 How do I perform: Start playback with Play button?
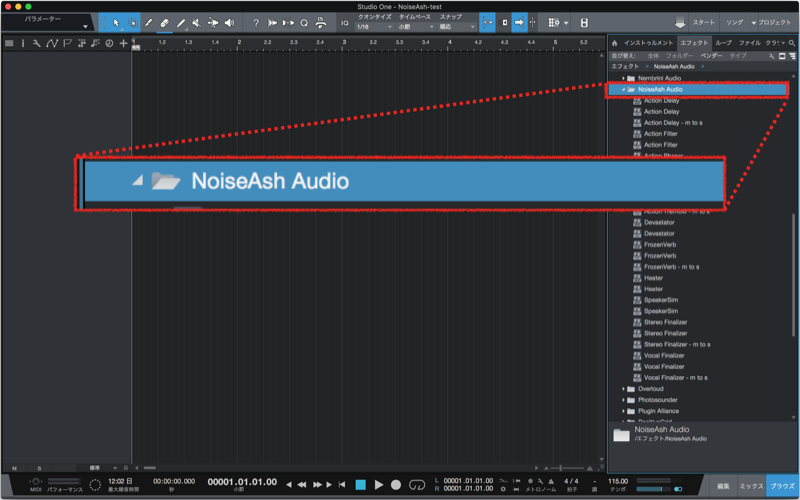point(379,484)
